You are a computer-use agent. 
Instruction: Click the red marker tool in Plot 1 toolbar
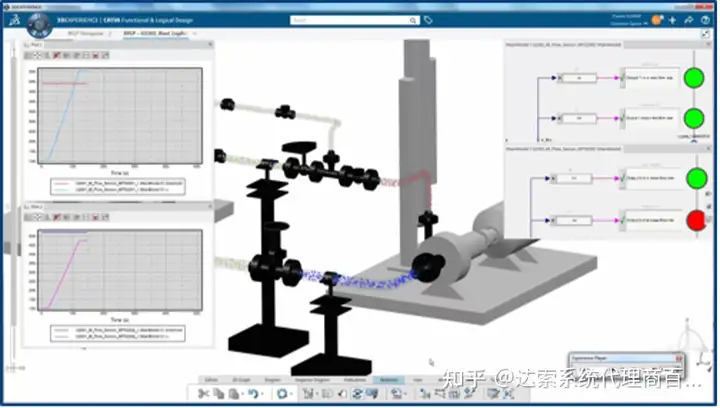pos(57,54)
